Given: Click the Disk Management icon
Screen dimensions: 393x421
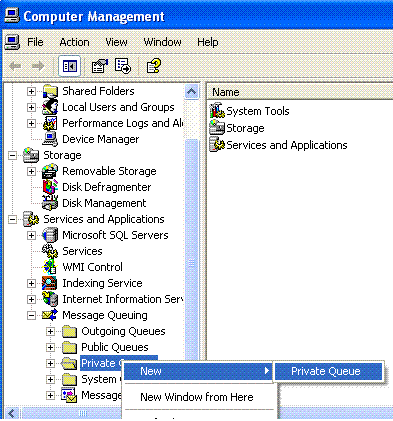Looking at the screenshot, I should [x=50, y=203].
